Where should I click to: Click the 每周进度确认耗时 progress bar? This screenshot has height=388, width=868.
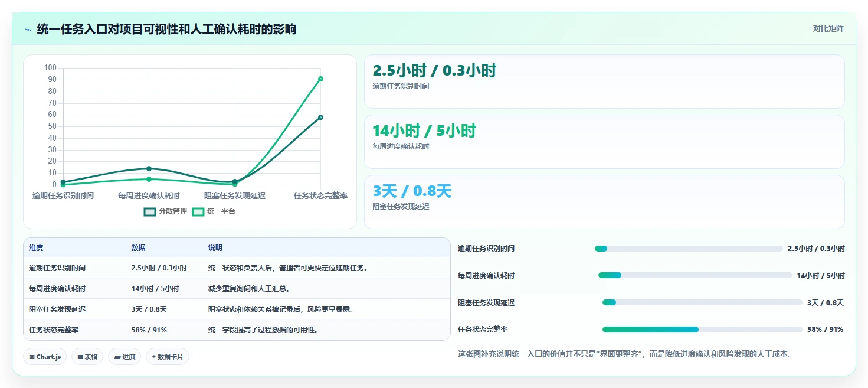695,275
